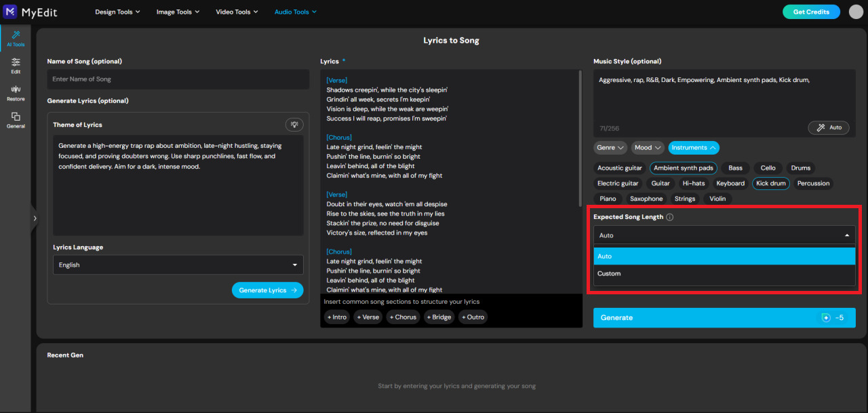Select the Edit sidebar icon
868x413 pixels.
(x=16, y=65)
